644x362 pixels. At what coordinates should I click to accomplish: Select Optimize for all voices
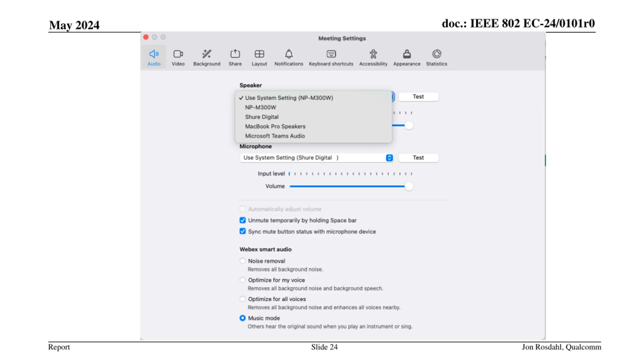click(242, 299)
